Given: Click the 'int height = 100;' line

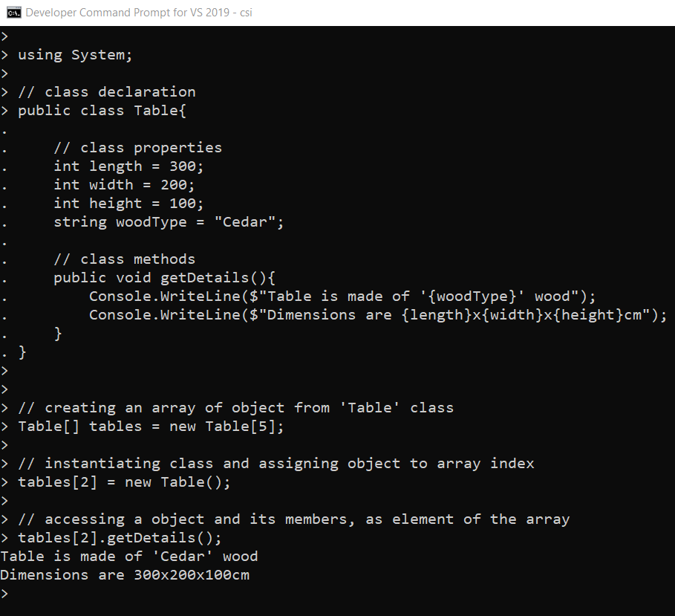Looking at the screenshot, I should point(128,204).
